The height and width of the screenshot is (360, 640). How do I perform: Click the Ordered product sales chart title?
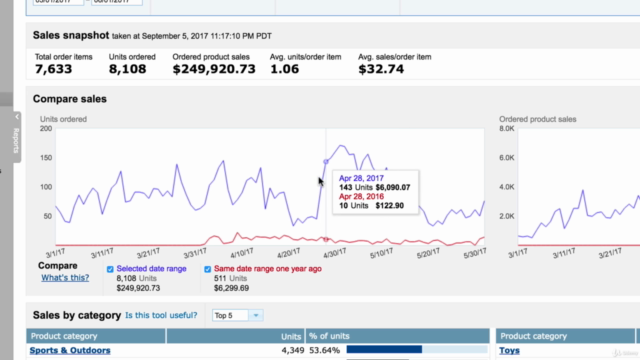pos(538,119)
